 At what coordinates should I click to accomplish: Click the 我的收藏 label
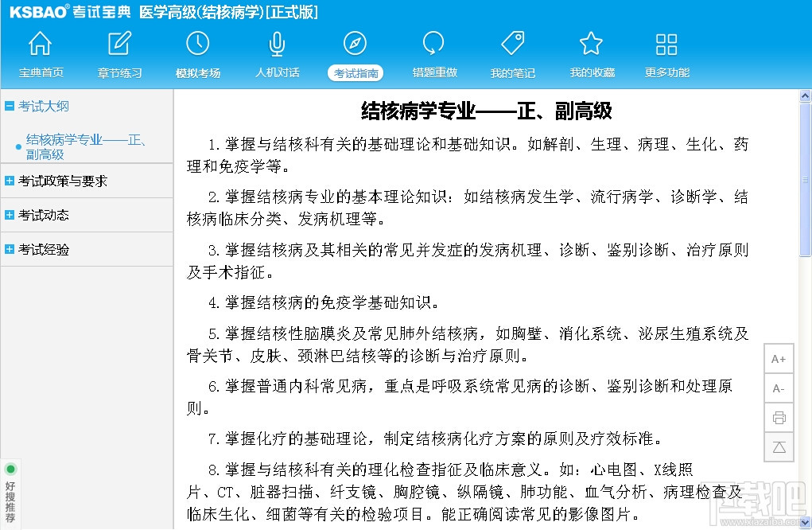pos(592,72)
